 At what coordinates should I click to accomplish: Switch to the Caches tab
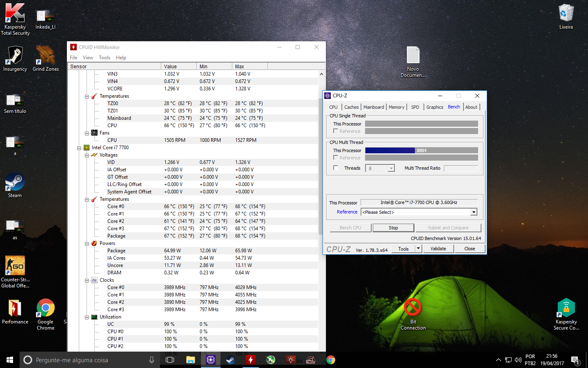point(351,107)
